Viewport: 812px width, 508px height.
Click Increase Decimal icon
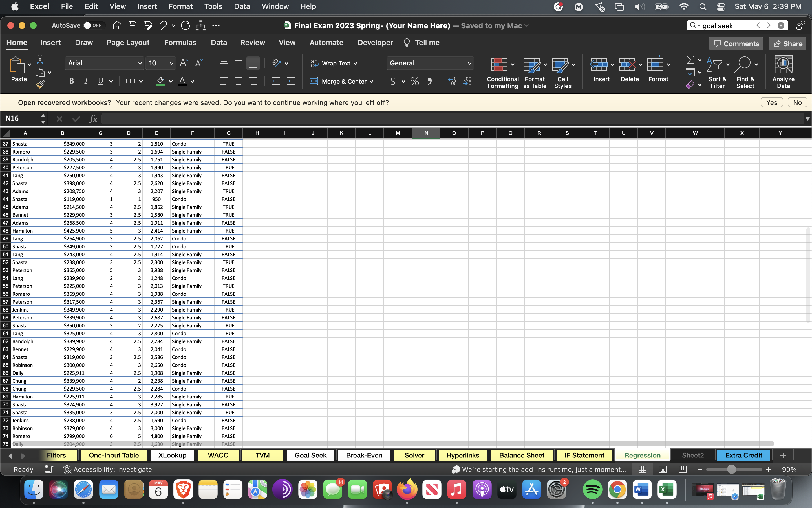click(x=452, y=81)
